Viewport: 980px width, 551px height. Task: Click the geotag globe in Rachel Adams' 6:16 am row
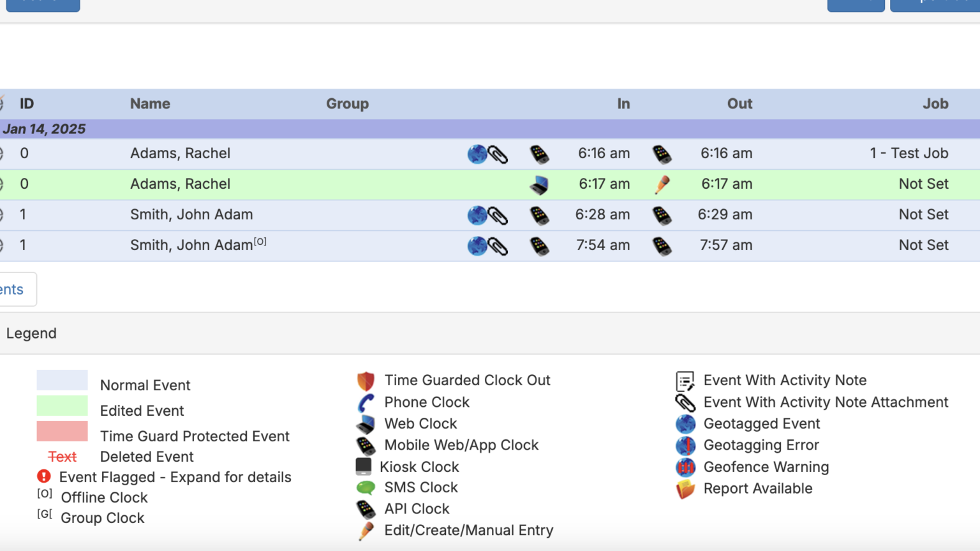477,154
